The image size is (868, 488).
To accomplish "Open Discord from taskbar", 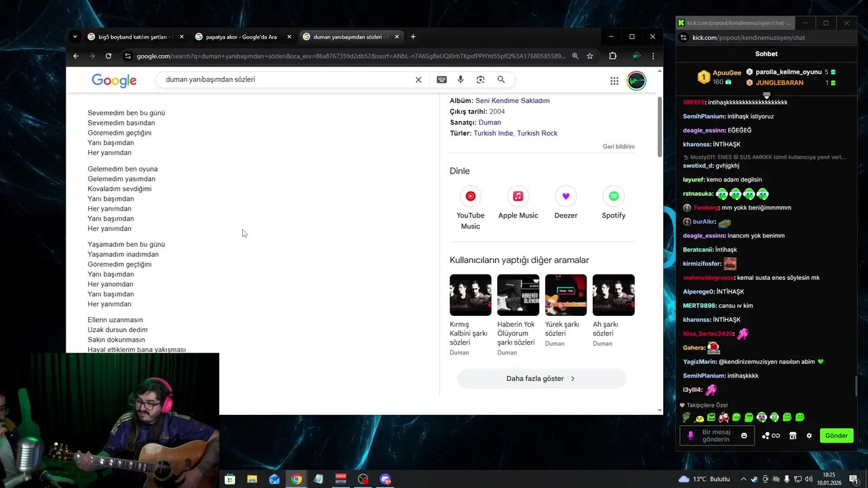I will (386, 479).
